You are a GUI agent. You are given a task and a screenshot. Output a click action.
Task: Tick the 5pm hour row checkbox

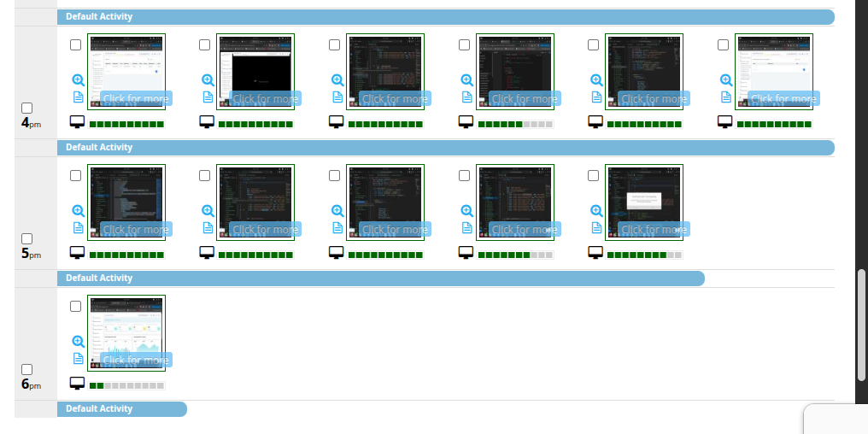pyautogui.click(x=26, y=239)
